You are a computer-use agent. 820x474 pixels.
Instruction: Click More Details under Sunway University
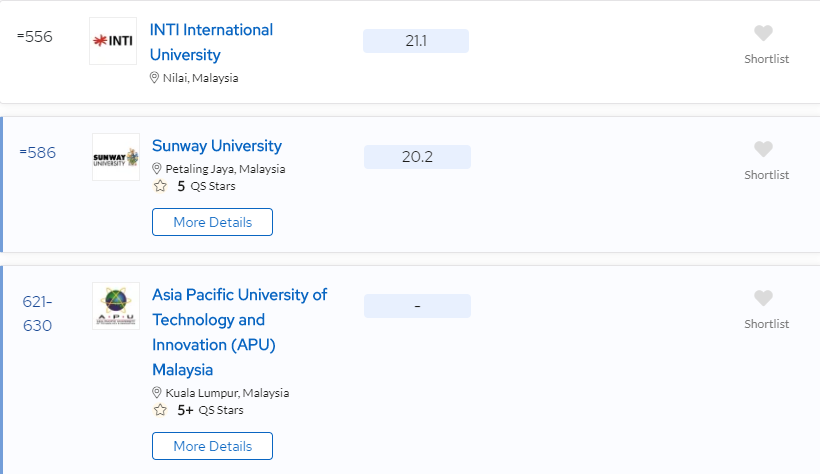[212, 222]
